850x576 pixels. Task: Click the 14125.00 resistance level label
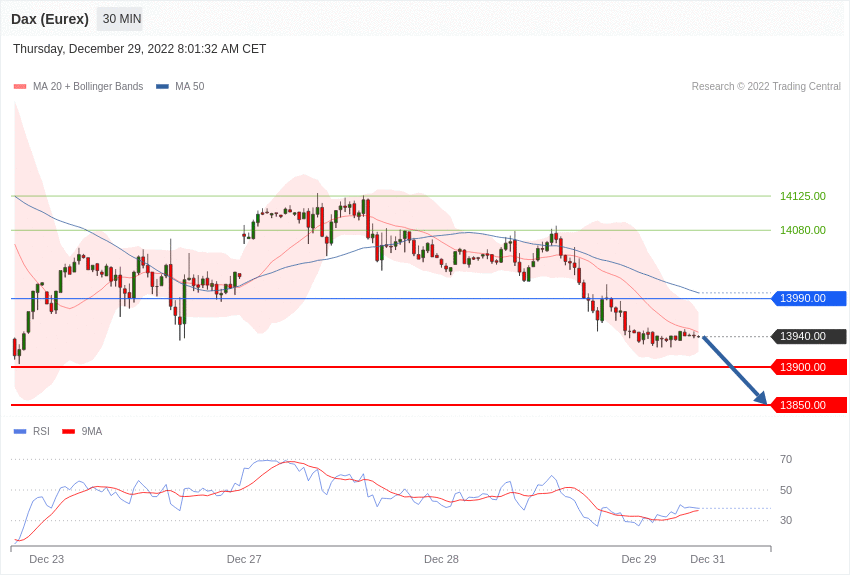pyautogui.click(x=803, y=196)
